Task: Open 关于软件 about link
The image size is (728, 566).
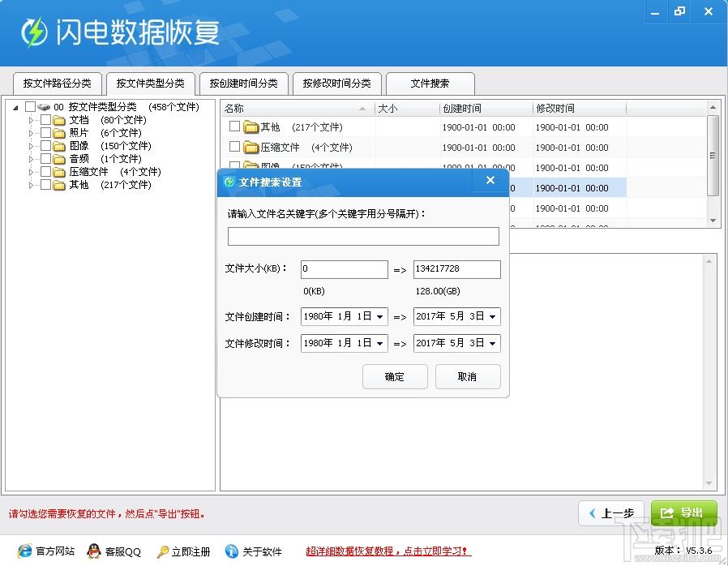Action: [263, 551]
